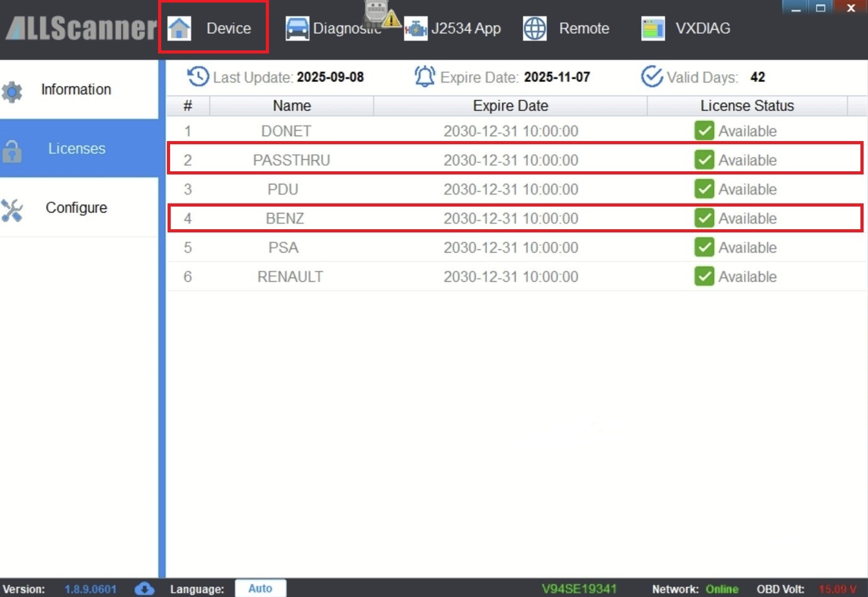Click the Configure tools icon

click(x=12, y=210)
